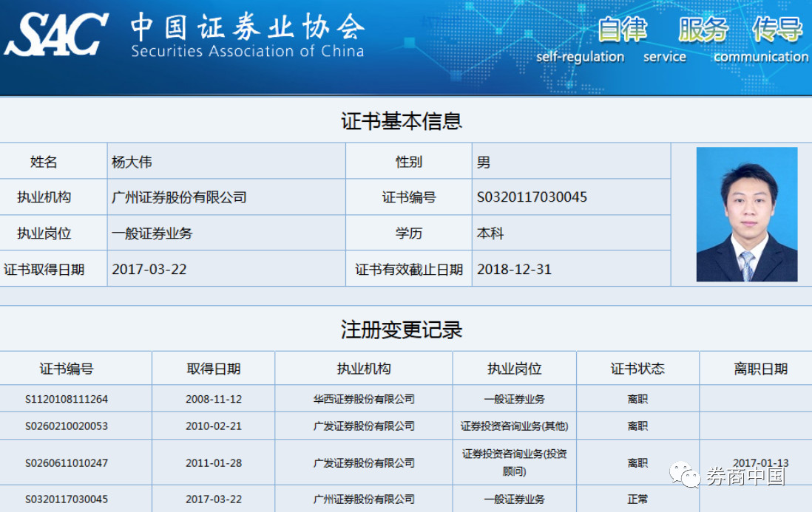812x512 pixels.
Task: Open the 传导 communication menu
Action: (x=778, y=30)
